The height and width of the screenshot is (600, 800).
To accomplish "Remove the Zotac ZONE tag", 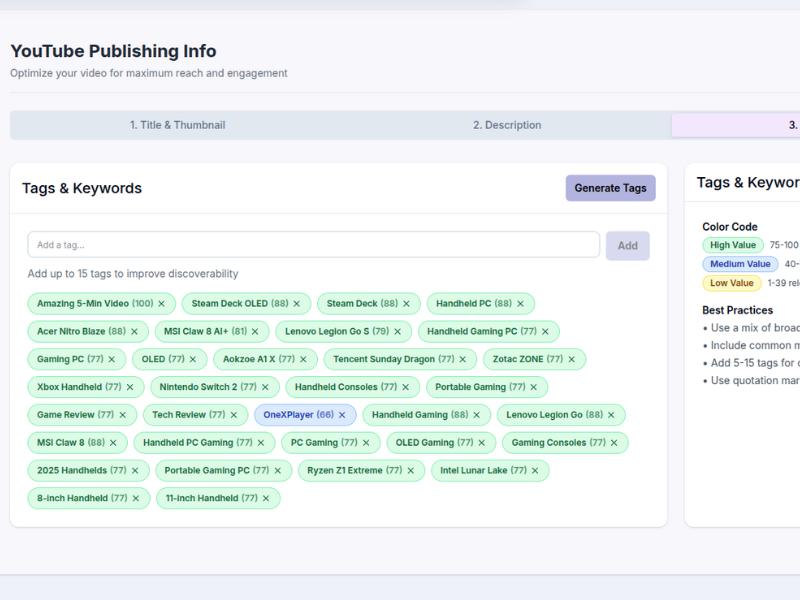I will 571,359.
